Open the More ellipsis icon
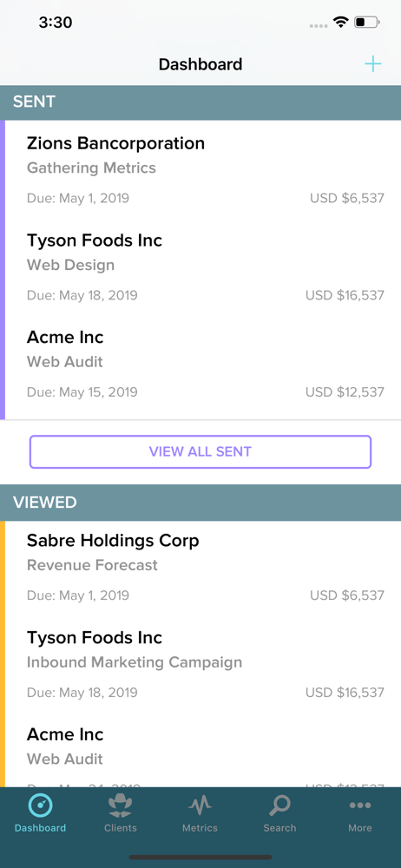The height and width of the screenshot is (868, 401). (x=360, y=806)
